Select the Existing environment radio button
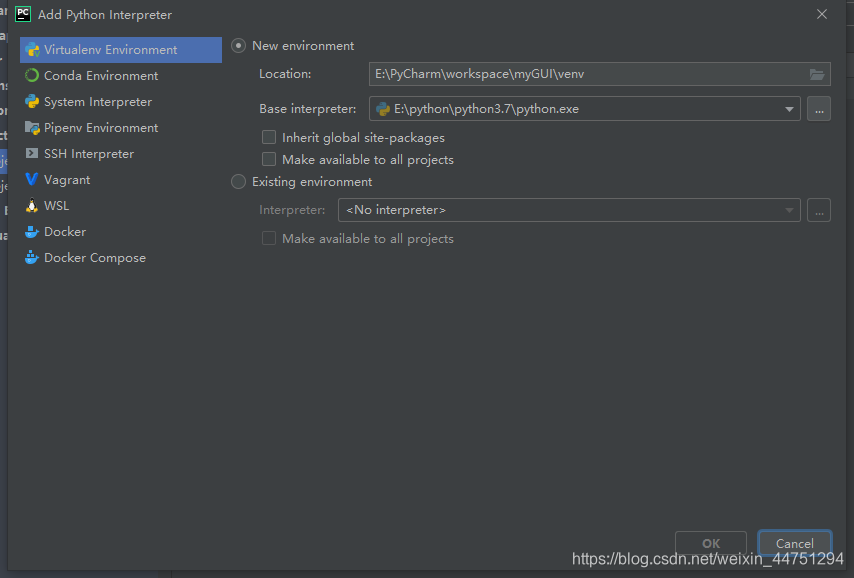The image size is (854, 578). [238, 182]
